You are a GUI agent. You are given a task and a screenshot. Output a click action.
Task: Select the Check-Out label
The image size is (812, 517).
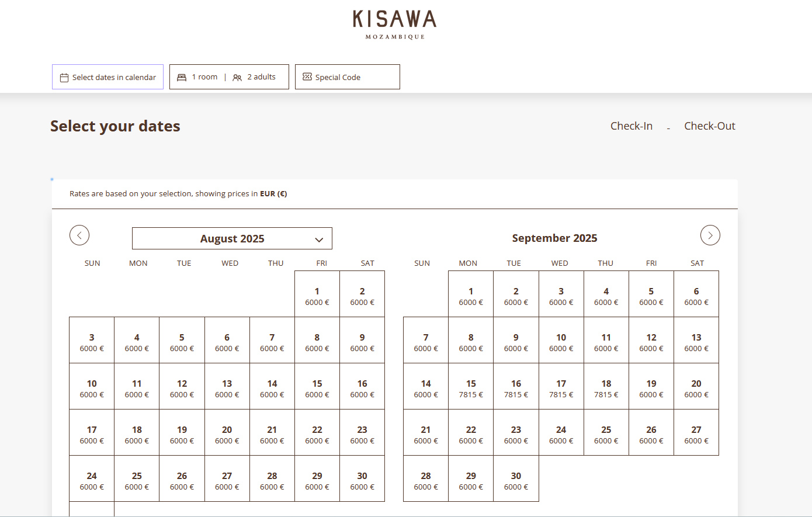pos(709,126)
